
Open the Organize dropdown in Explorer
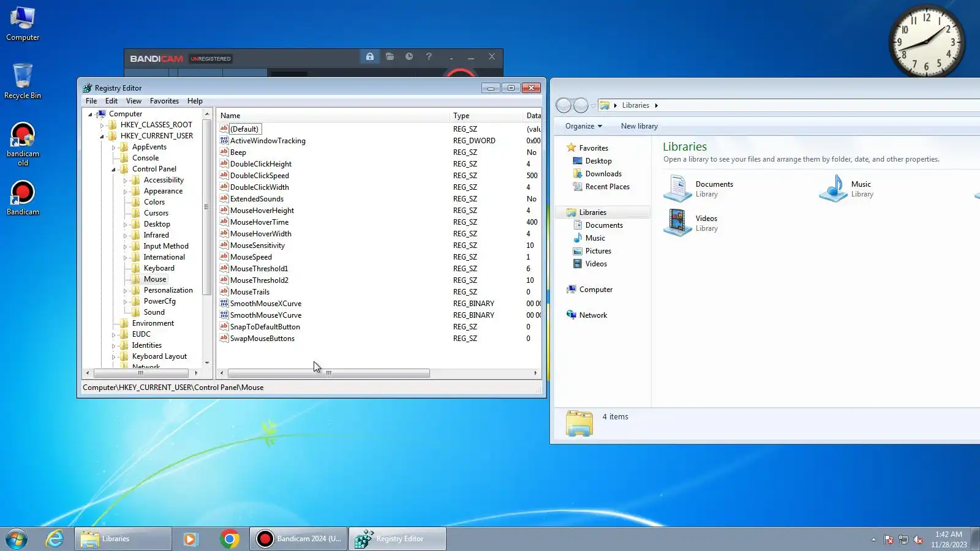pyautogui.click(x=584, y=126)
